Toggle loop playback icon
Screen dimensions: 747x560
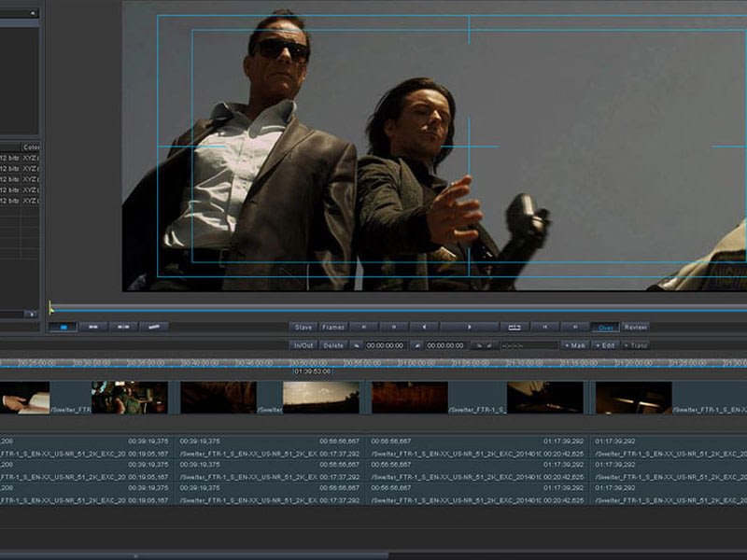coord(514,328)
